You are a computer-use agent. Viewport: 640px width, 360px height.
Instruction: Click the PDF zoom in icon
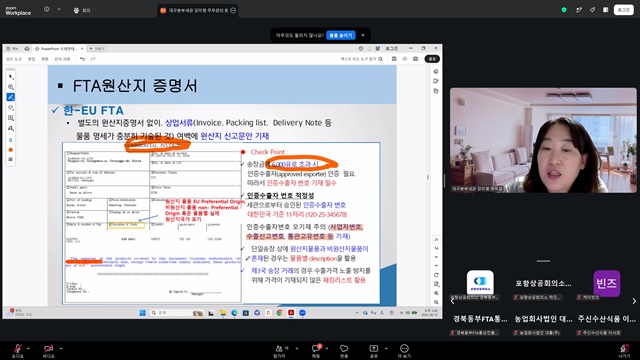coord(436,293)
